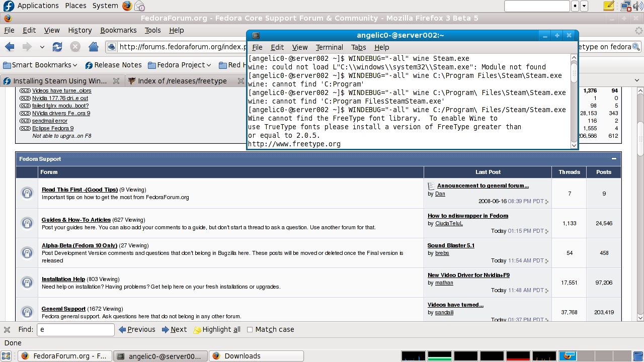Click the Stop loading icon
644x362 pixels.
click(75, 47)
